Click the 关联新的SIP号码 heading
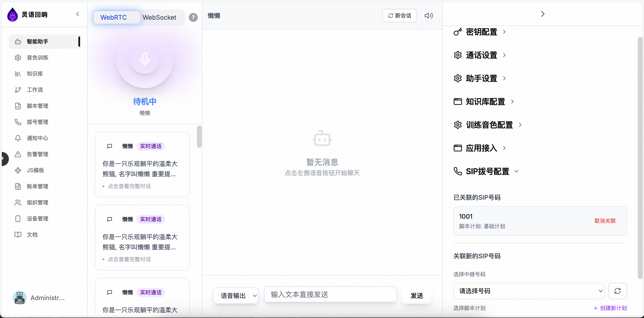 click(x=477, y=256)
